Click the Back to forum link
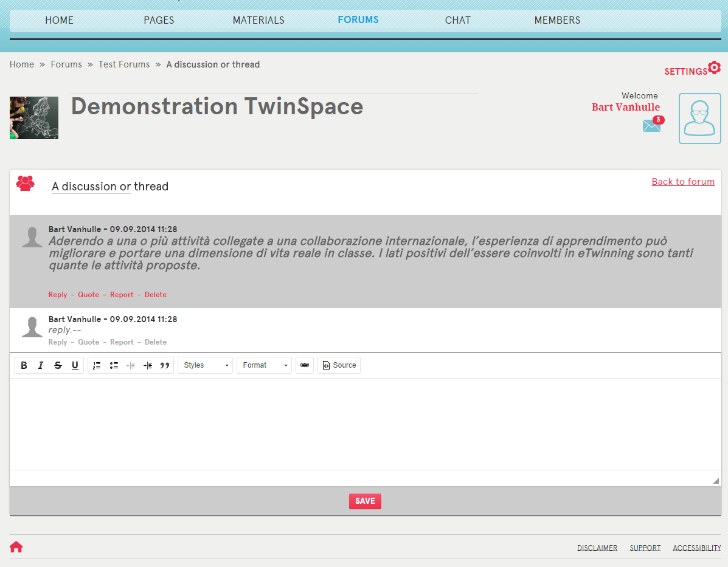This screenshot has width=728, height=567. tap(683, 182)
